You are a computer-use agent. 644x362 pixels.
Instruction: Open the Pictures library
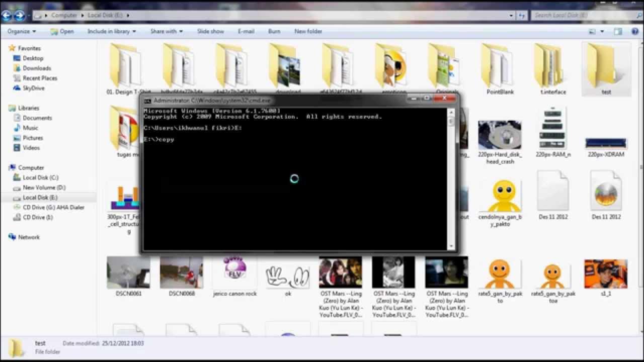tap(33, 138)
